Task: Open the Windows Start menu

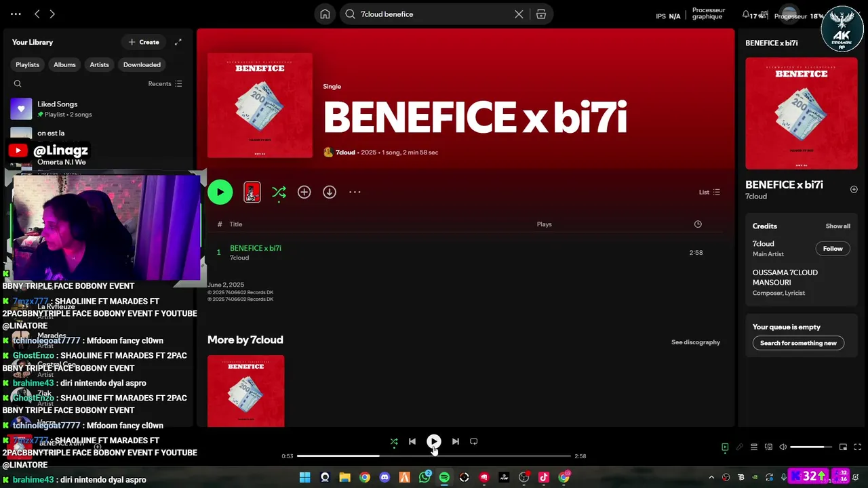Action: click(304, 478)
